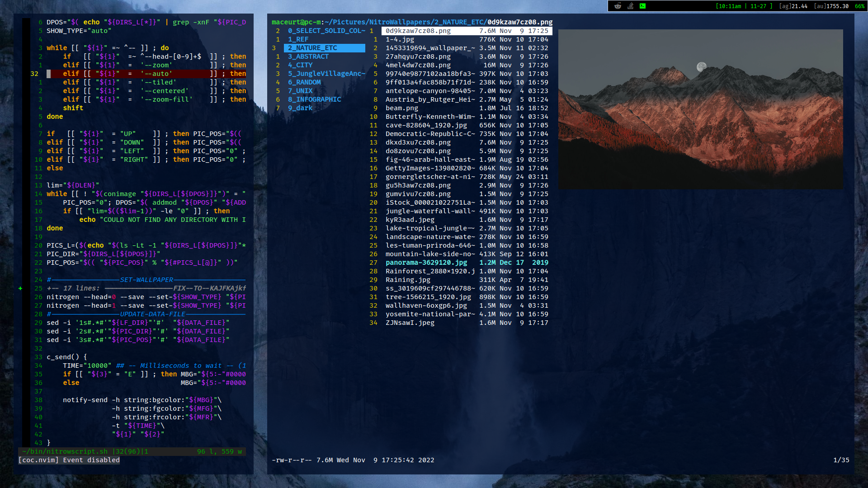The width and height of the screenshot is (868, 488).
Task: Click the SET-WALLPAPER comment header in vim
Action: [146, 280]
